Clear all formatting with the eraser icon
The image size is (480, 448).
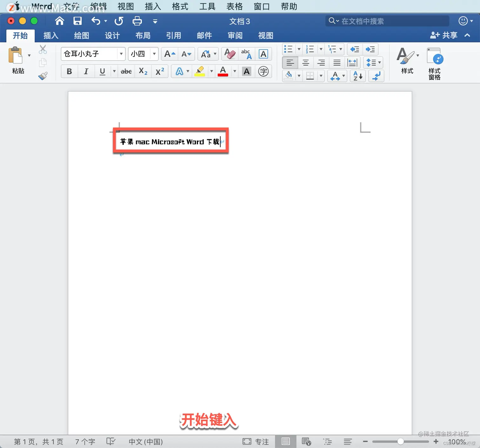tap(230, 54)
